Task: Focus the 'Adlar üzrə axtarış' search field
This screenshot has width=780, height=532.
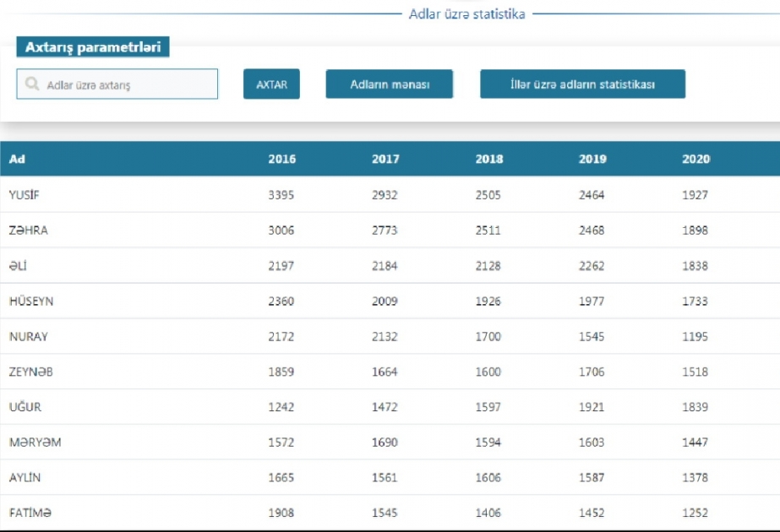Action: 117,84
